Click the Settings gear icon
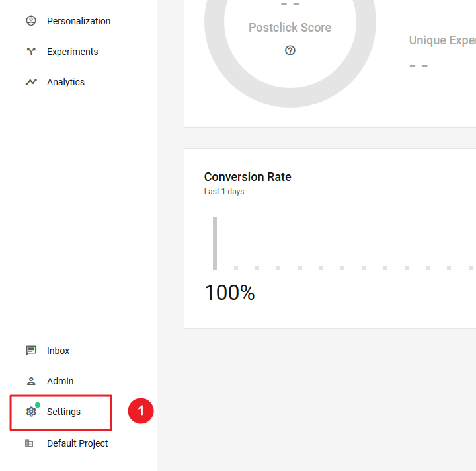476x471 pixels. coord(31,412)
